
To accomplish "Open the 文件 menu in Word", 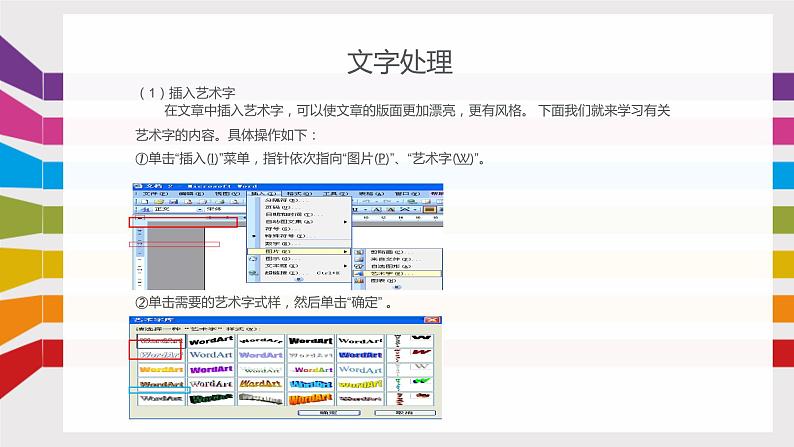I will [x=154, y=193].
